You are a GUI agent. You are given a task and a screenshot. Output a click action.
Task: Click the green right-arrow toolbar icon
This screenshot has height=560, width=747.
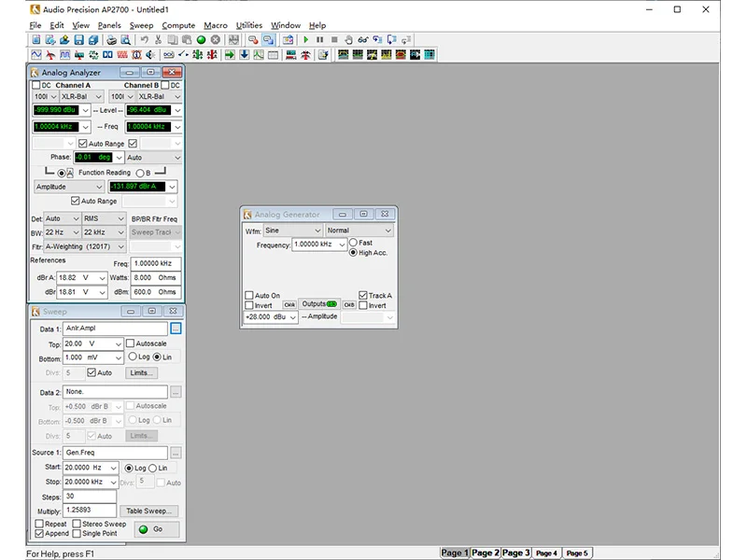[230, 55]
